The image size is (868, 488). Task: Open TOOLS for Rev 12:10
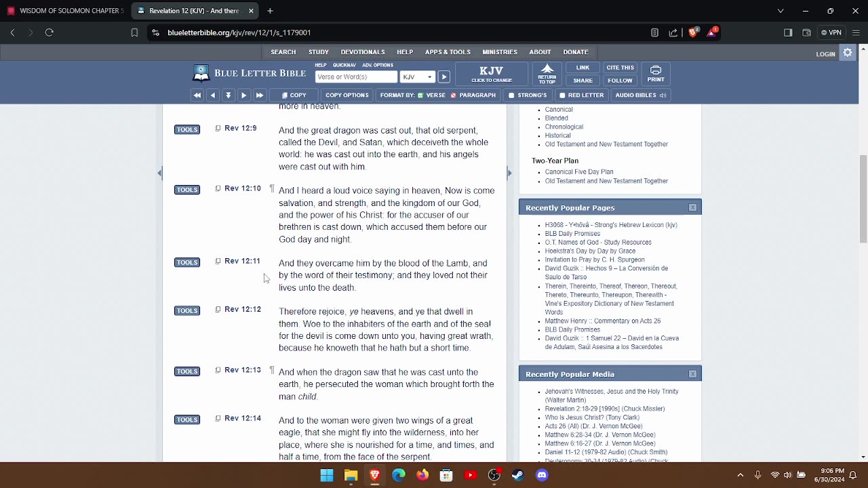click(x=187, y=190)
